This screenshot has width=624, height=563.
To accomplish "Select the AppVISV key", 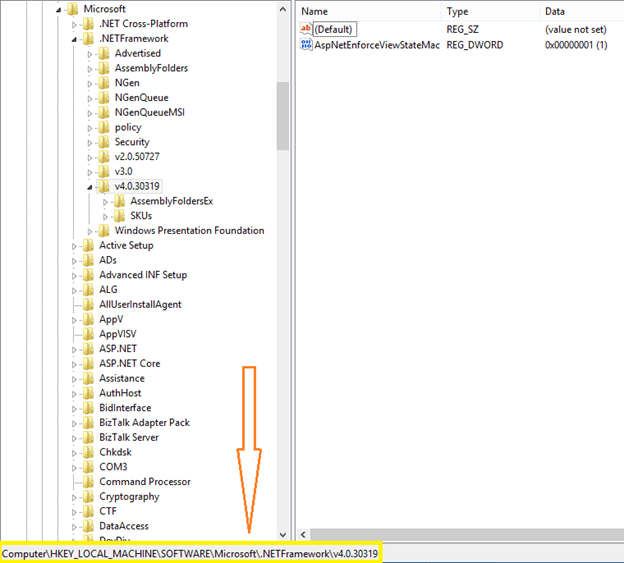I will coord(117,334).
